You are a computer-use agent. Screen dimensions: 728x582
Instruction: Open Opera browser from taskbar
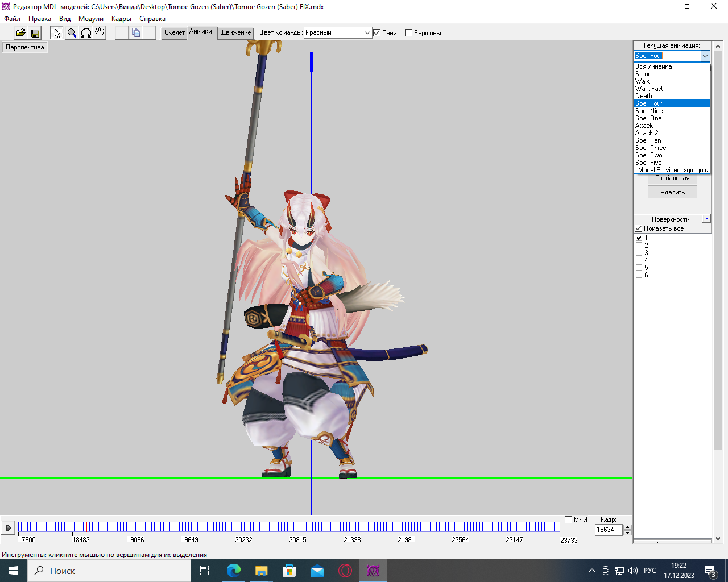(x=345, y=571)
